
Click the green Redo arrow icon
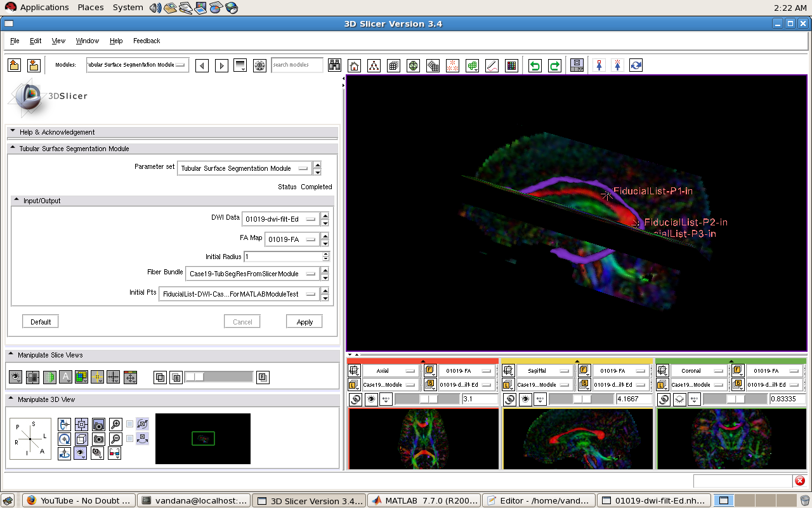pos(554,65)
